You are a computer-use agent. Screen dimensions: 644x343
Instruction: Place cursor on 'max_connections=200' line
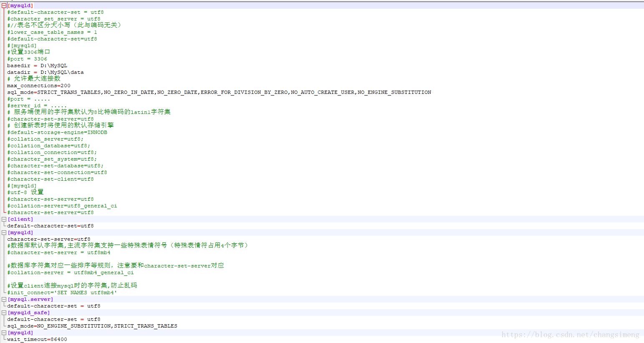click(x=39, y=86)
